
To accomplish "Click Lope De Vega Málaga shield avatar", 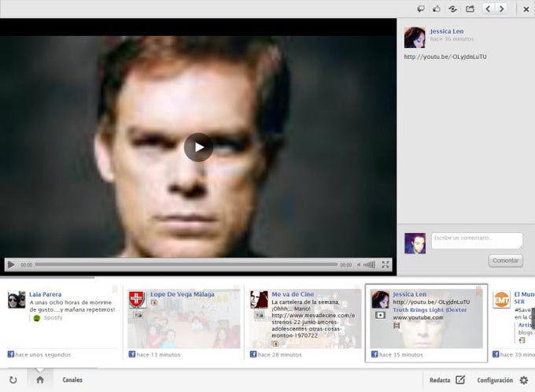I will (138, 299).
